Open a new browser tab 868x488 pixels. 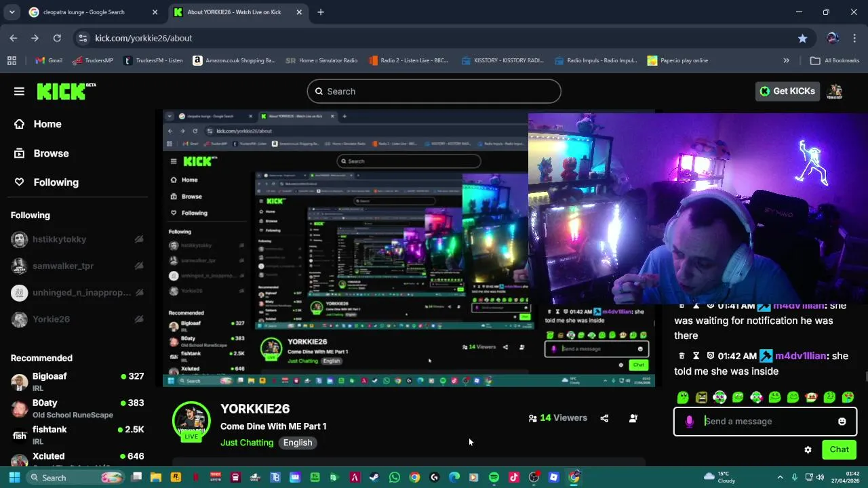(x=321, y=12)
